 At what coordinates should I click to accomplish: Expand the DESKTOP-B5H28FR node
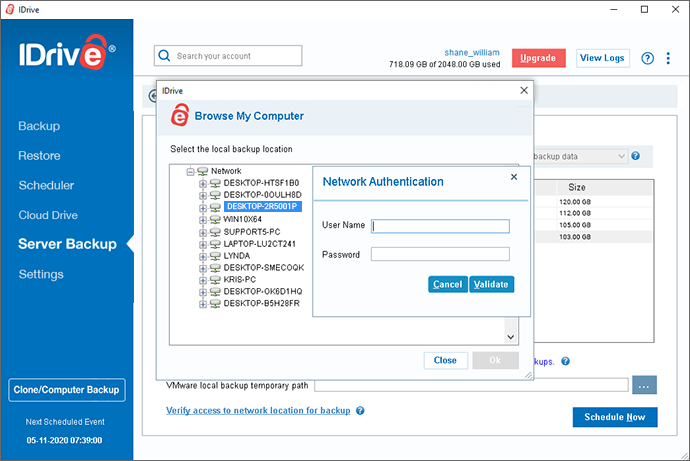click(203, 304)
